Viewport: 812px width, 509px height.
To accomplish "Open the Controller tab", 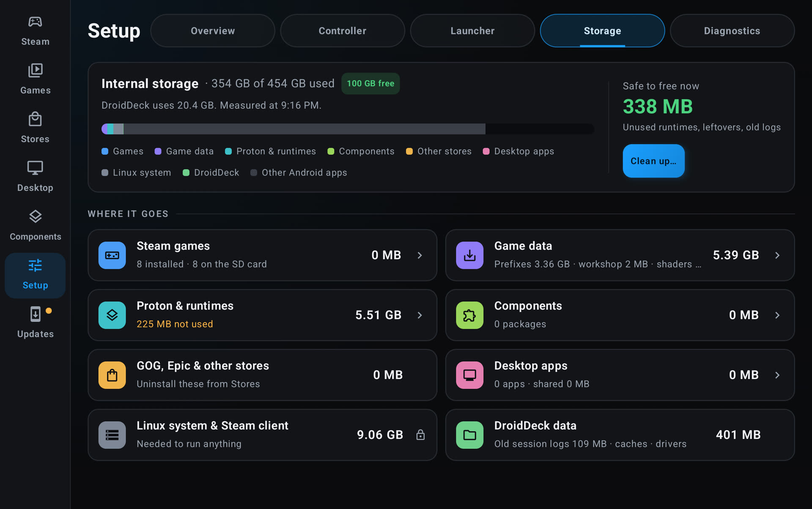I will point(343,31).
